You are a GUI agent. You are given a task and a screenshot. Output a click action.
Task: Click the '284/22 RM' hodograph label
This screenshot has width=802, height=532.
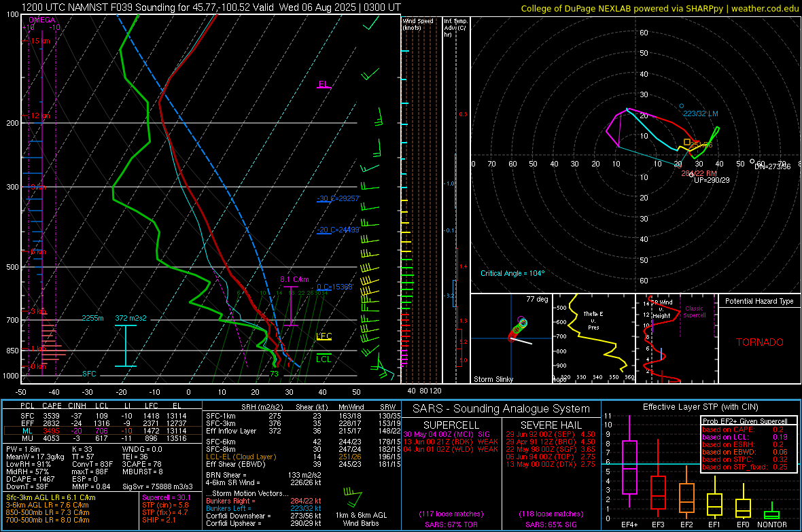pyautogui.click(x=699, y=173)
